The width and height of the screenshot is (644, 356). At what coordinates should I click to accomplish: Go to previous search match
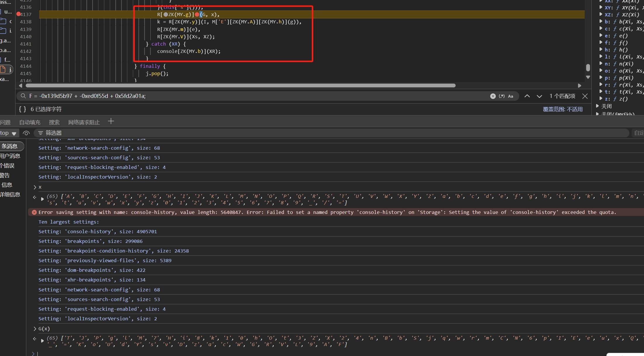coord(527,96)
